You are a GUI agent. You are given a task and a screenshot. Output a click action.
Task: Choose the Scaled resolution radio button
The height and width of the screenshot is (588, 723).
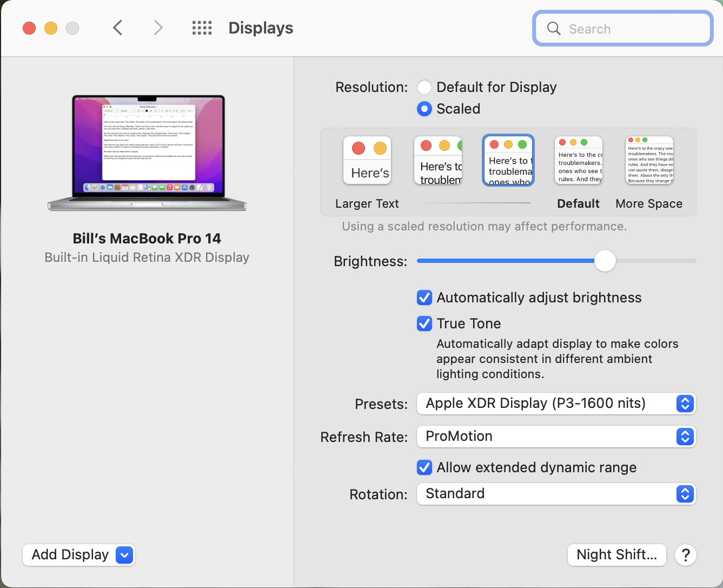(x=424, y=109)
